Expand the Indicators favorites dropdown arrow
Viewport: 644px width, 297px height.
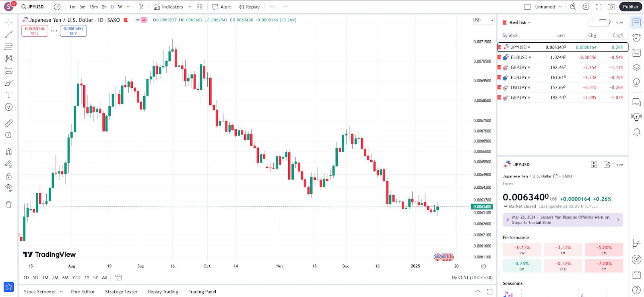(x=190, y=7)
